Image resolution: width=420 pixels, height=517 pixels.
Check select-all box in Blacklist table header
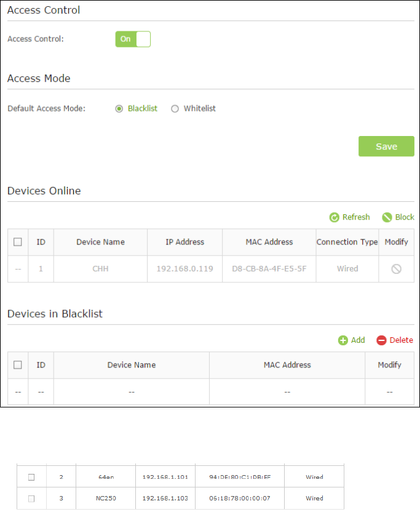(x=18, y=365)
